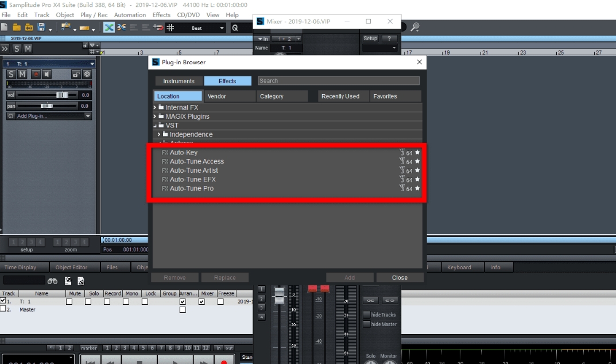Open the Beat grid dropdown
The height and width of the screenshot is (364, 616).
point(222,28)
